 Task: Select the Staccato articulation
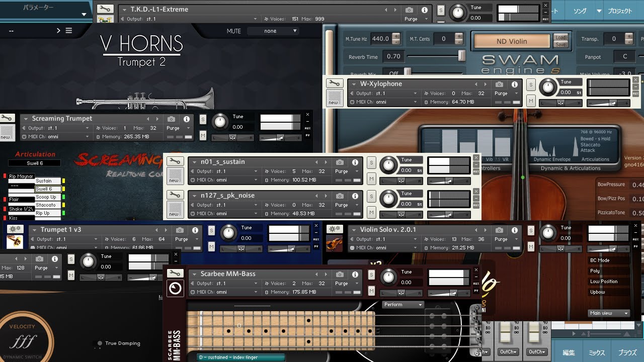point(47,205)
